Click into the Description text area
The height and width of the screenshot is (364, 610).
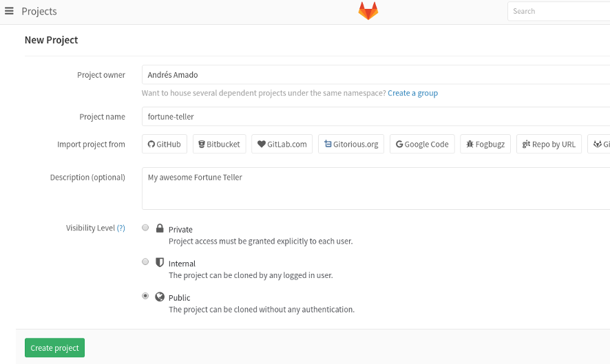coord(376,189)
